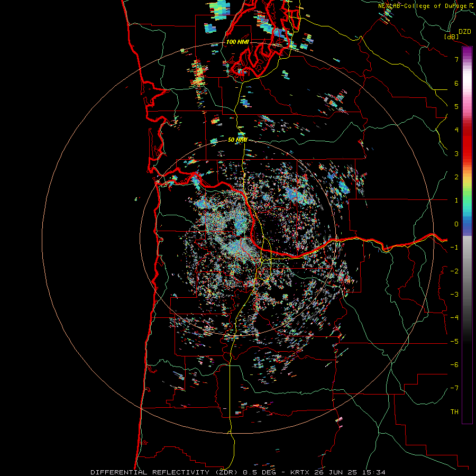Click the '5' value on the colorbar scale

click(456, 106)
